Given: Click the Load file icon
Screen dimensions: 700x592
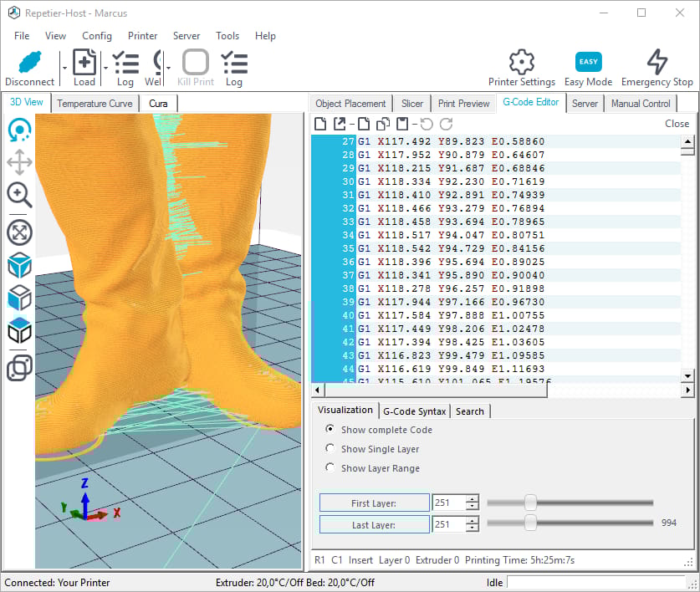Looking at the screenshot, I should click(x=84, y=64).
